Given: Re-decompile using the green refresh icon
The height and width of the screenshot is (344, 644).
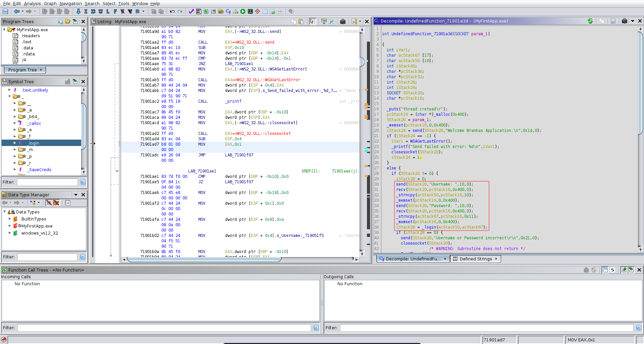Looking at the screenshot, I should pos(590,21).
